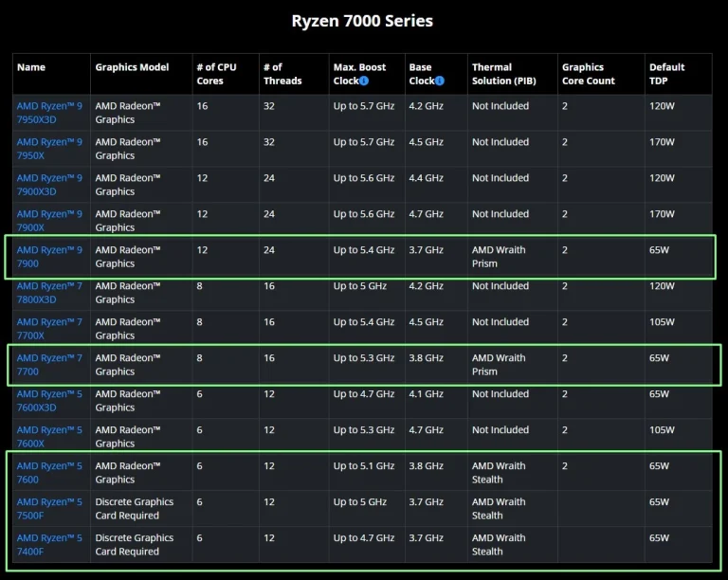Open the AMD Ryzen 7 7800X3D link
Viewport: 728px width, 580px height.
(49, 293)
